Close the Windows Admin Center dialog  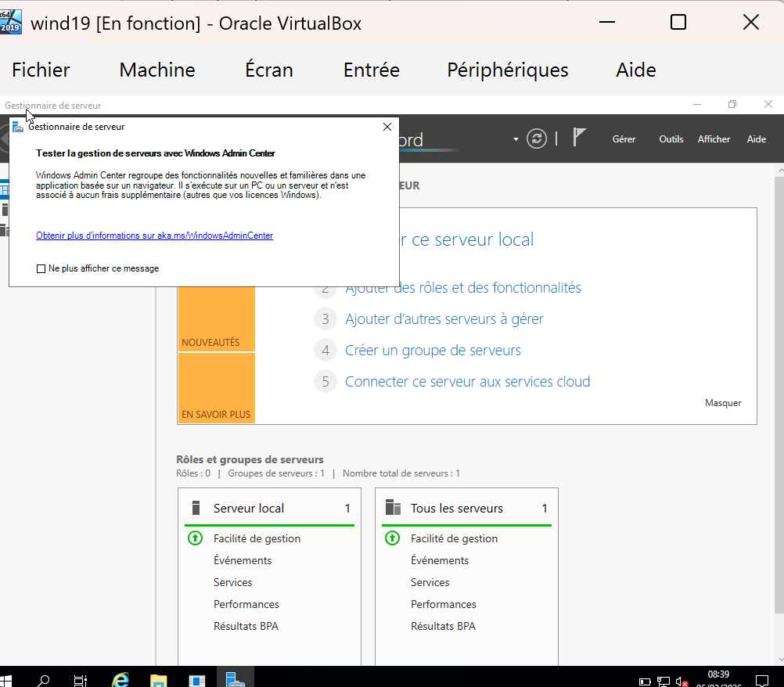pos(387,127)
